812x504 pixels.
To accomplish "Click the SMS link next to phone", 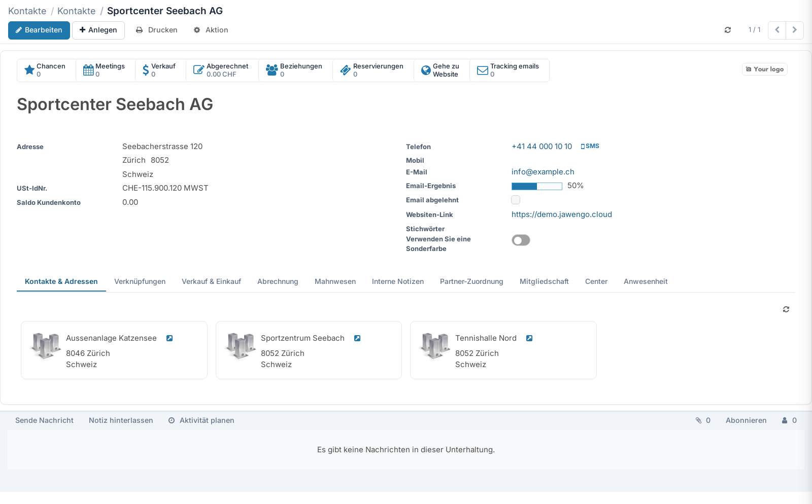I will tap(590, 146).
